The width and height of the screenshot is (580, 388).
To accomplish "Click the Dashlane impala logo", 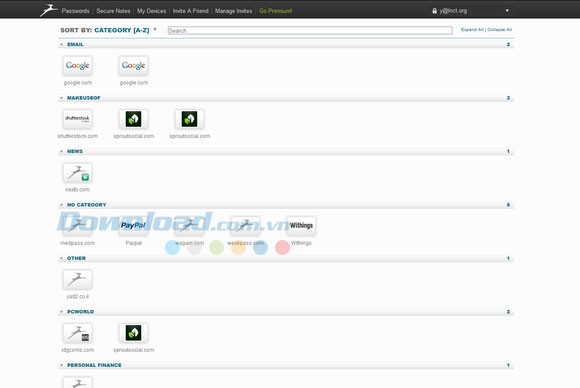I will (x=48, y=10).
